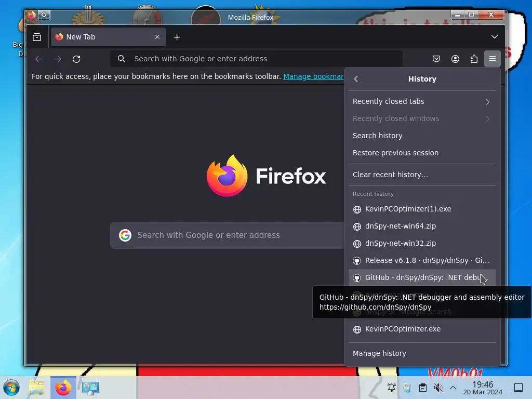Click the Manage bookmarks link

[x=313, y=76]
